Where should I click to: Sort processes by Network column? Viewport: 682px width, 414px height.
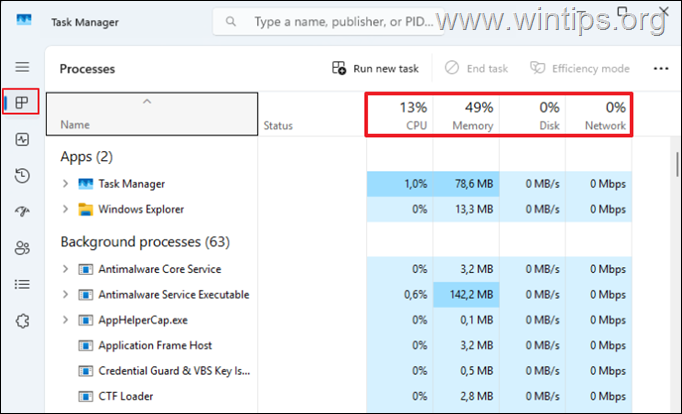pos(598,114)
